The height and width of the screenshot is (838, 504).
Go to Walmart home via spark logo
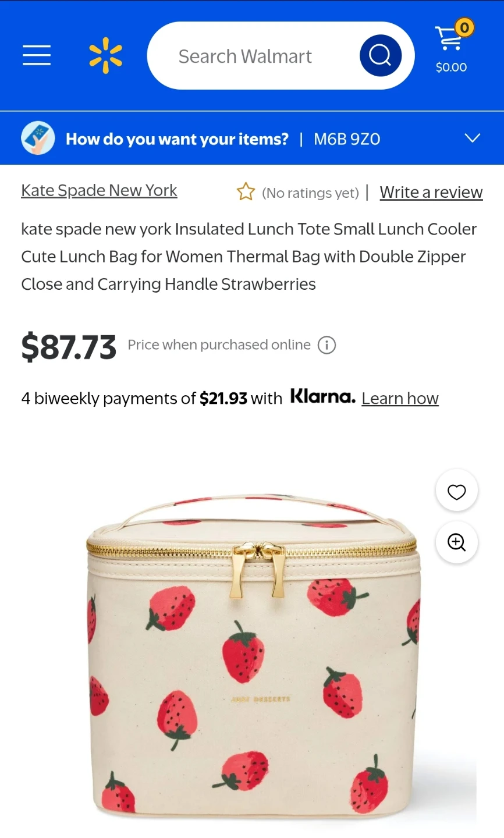pyautogui.click(x=106, y=55)
